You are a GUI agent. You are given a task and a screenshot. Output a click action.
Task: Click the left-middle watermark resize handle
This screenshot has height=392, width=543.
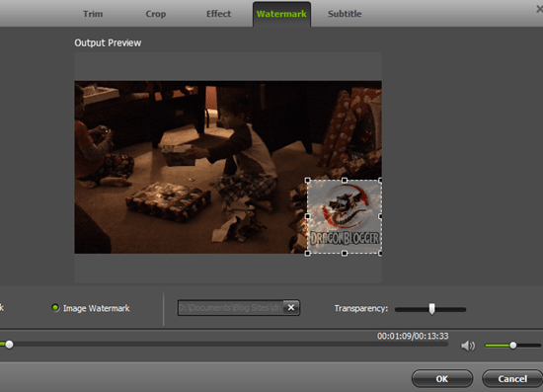pos(307,216)
